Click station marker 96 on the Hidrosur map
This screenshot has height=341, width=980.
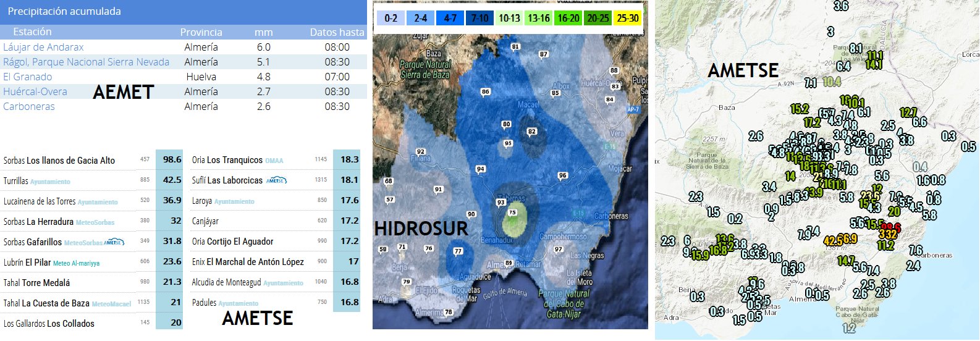(x=562, y=176)
